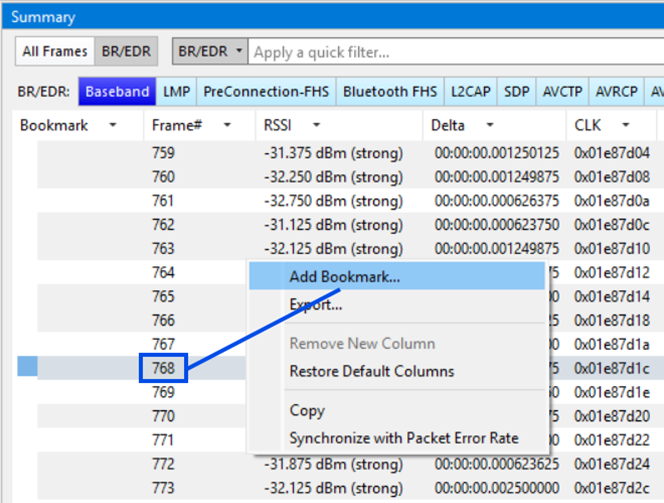
Task: Choose Export... from the context menu
Action: (397, 304)
